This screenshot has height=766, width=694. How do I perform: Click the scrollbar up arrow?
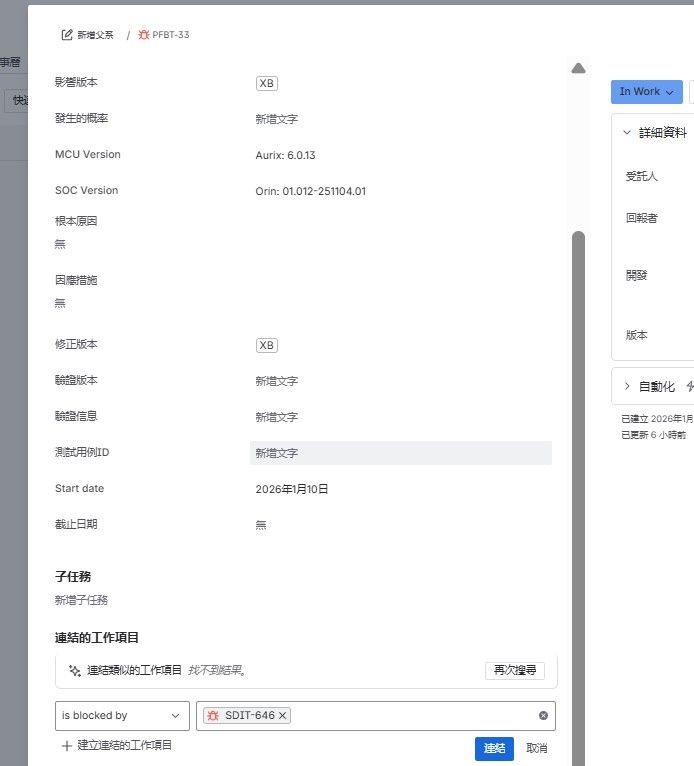[x=578, y=68]
